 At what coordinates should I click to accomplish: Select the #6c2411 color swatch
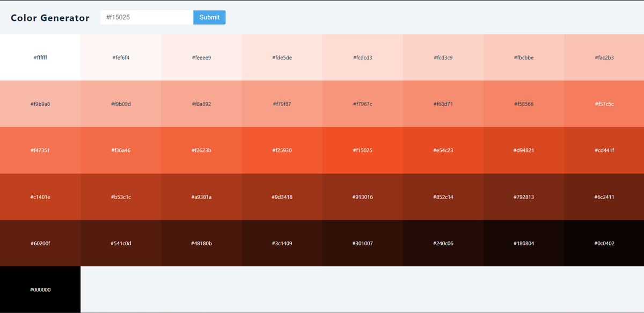(604, 196)
